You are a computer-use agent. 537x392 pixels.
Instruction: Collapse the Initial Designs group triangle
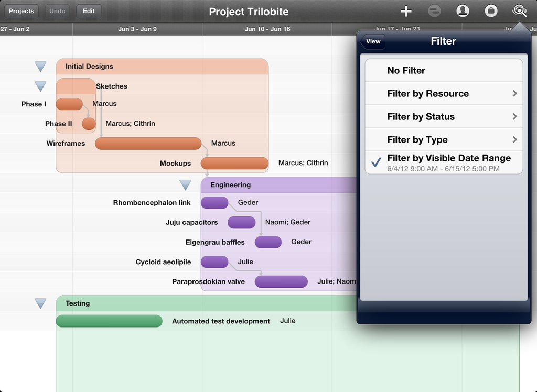pos(40,67)
